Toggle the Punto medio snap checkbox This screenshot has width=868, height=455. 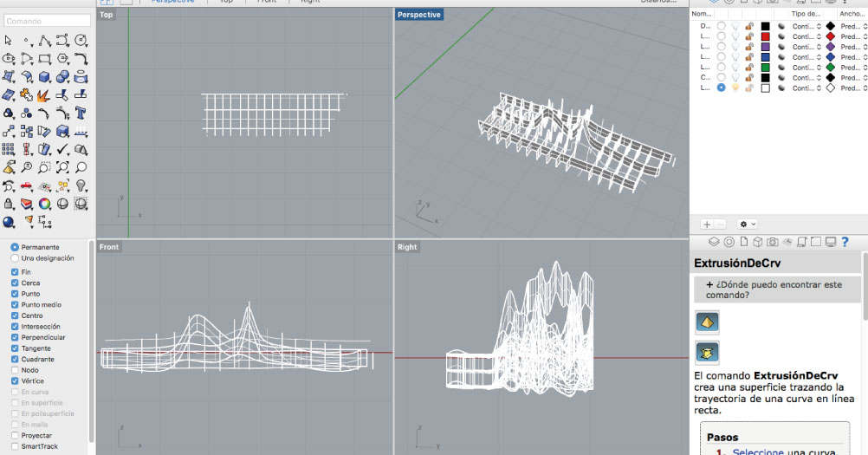point(15,304)
